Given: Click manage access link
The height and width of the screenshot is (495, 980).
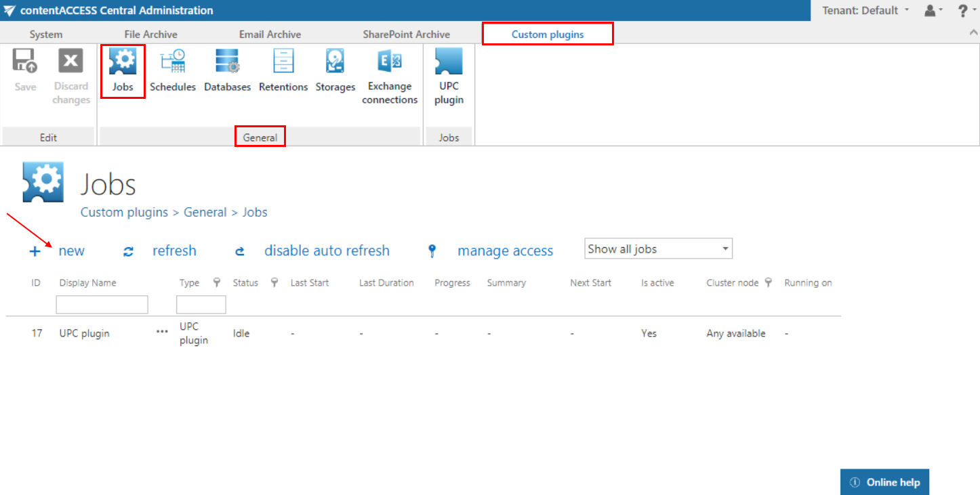Looking at the screenshot, I should pyautogui.click(x=505, y=251).
